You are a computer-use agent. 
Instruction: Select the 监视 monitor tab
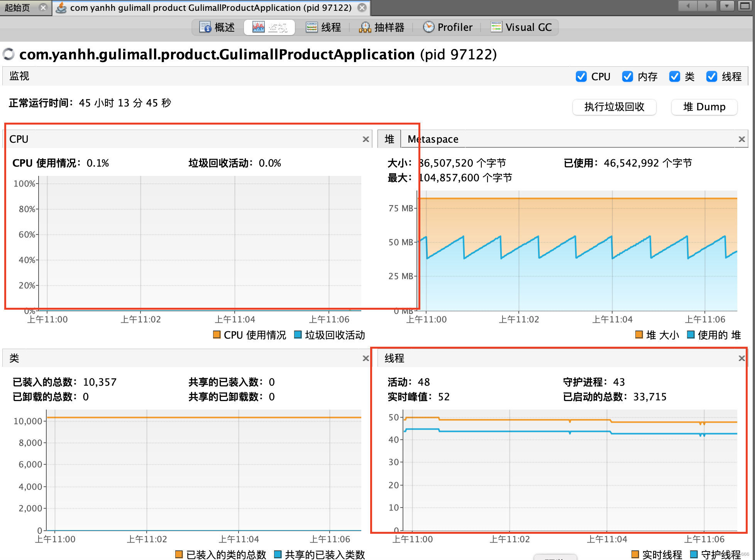269,27
